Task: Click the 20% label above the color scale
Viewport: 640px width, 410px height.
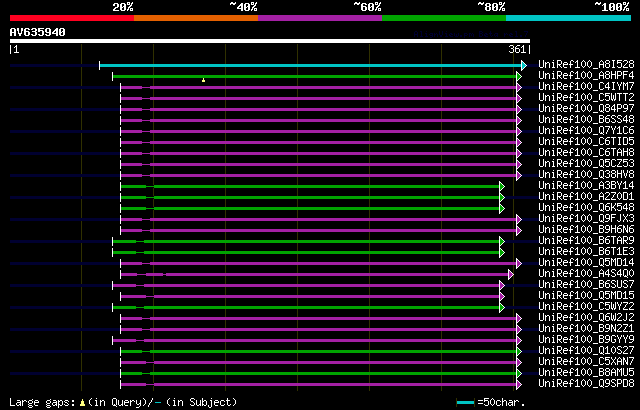Action: (123, 7)
